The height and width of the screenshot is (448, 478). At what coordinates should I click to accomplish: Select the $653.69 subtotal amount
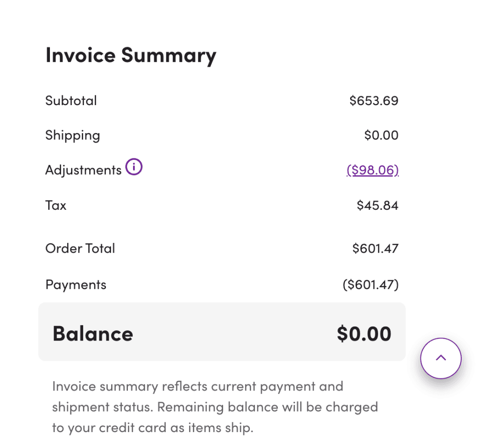click(x=373, y=101)
